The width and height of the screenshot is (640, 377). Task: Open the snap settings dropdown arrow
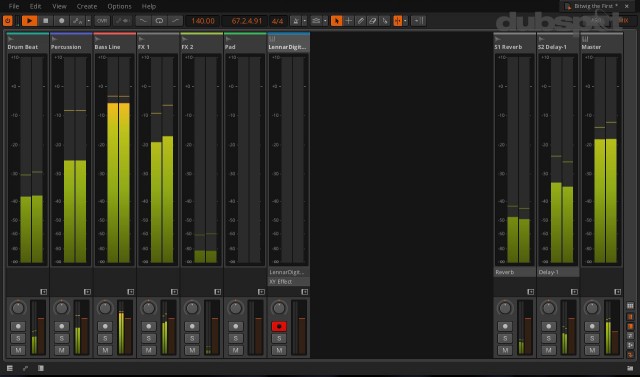point(405,21)
